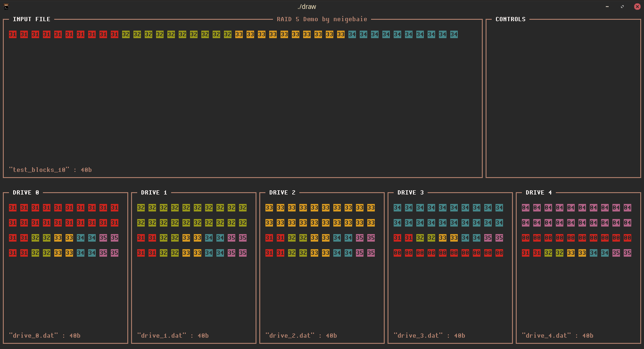Close the ./draw window
The height and width of the screenshot is (349, 644).
tap(637, 7)
